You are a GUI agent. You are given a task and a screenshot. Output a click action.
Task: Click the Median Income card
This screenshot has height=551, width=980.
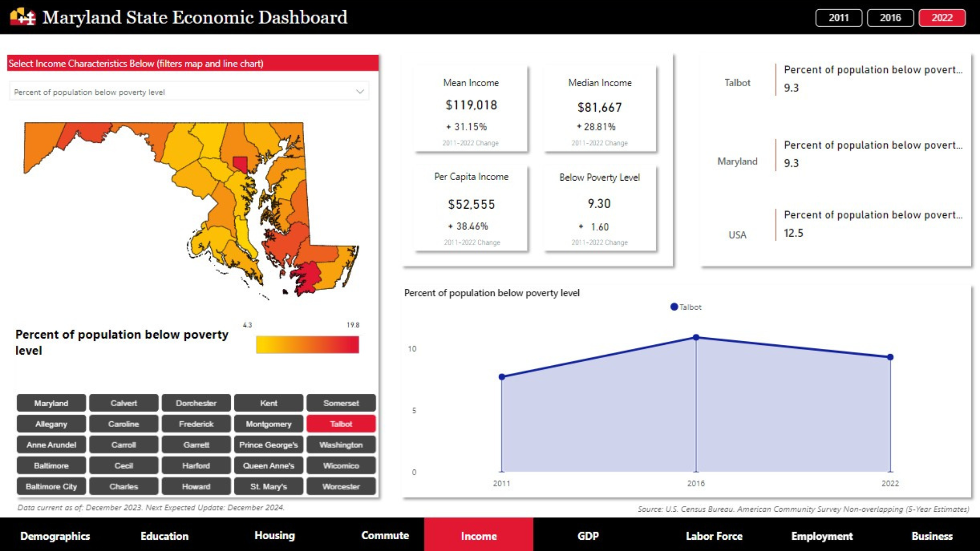pyautogui.click(x=600, y=108)
